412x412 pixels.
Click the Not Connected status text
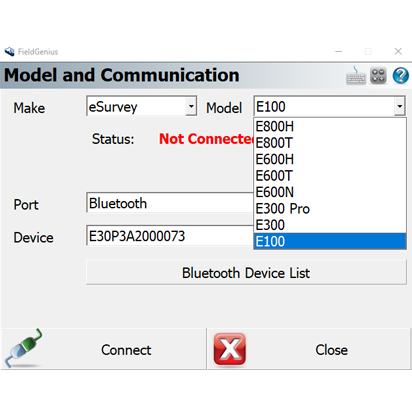tap(206, 139)
